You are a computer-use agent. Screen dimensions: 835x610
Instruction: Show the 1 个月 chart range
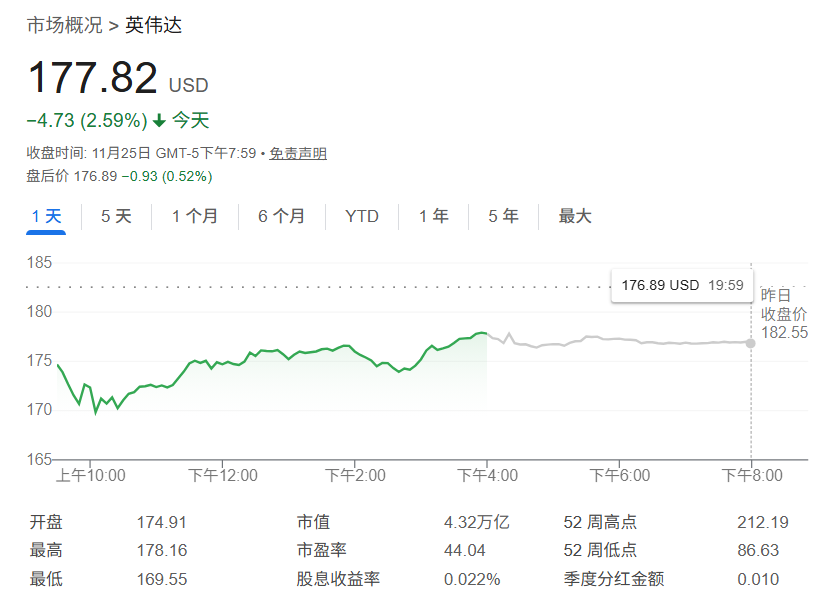tap(194, 216)
